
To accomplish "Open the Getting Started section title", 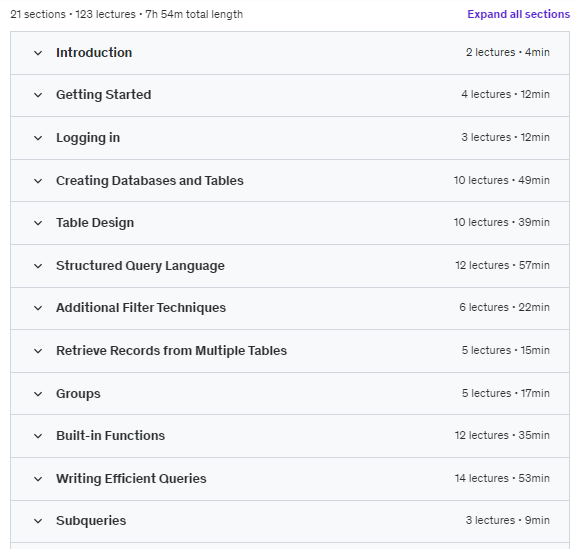I will click(x=104, y=95).
